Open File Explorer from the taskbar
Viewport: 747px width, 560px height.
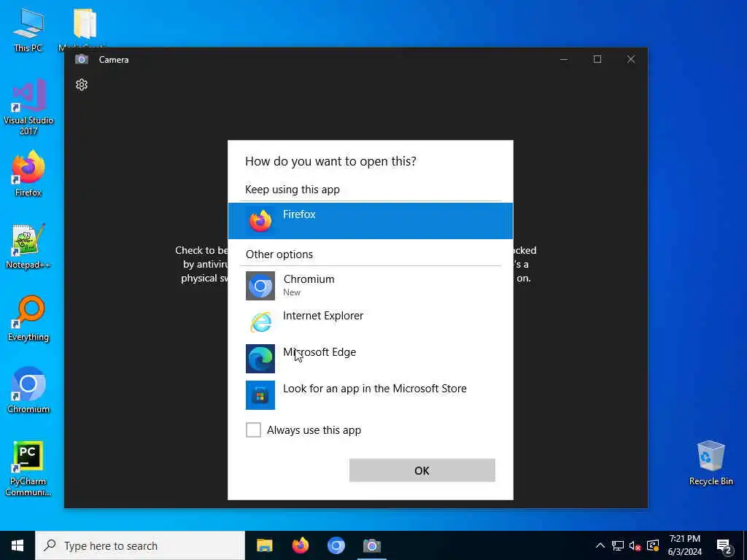click(264, 545)
